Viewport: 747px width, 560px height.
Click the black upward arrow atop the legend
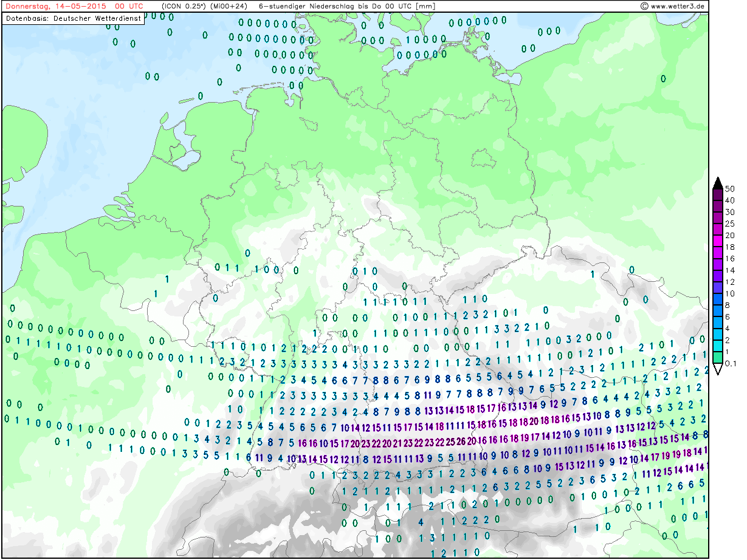point(717,182)
